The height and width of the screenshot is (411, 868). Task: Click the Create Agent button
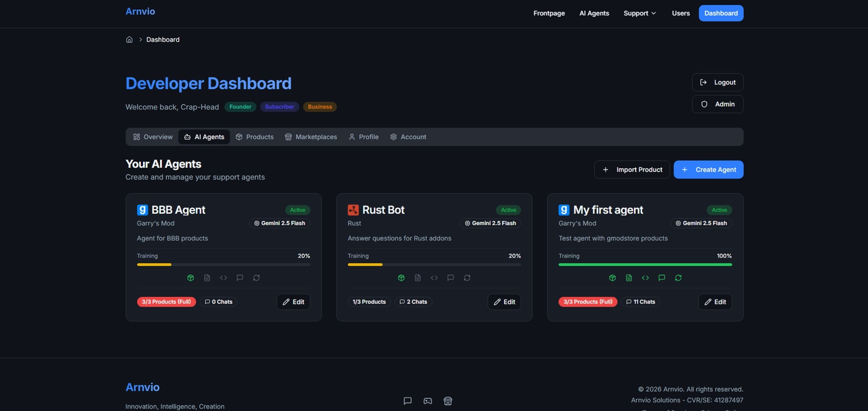click(709, 169)
